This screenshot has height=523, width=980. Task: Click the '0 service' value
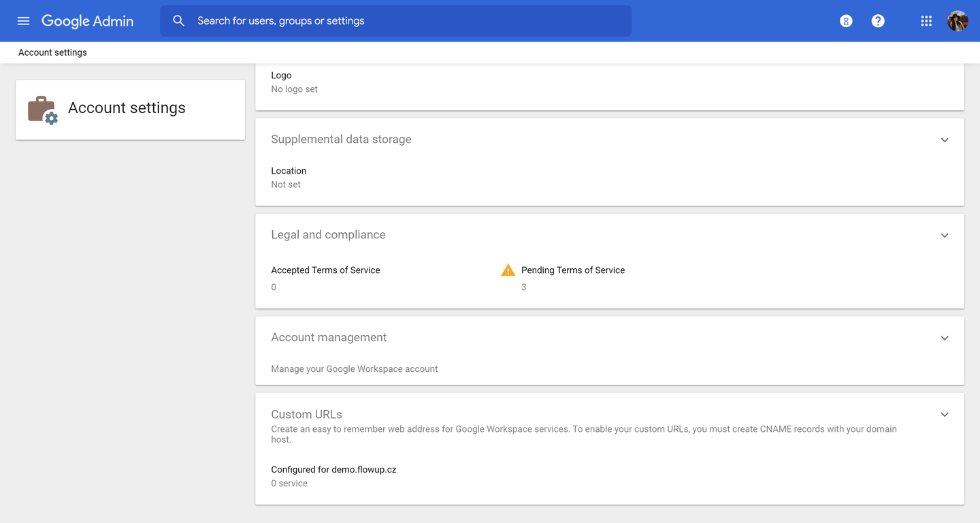(289, 484)
